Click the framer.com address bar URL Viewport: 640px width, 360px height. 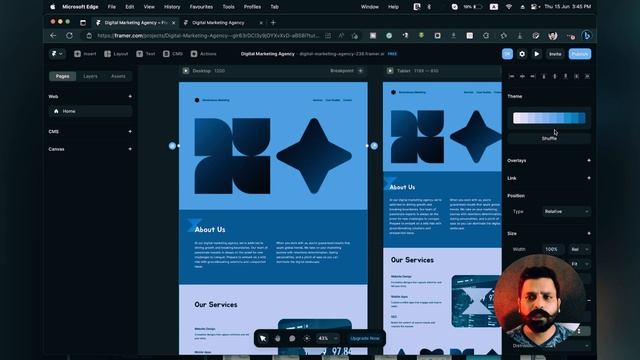point(208,36)
